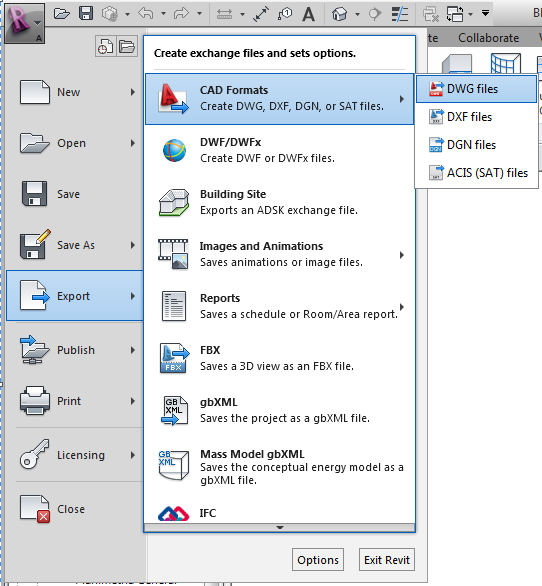Viewport: 542px width, 586px height.
Task: Click the Redo arrow icon
Action: pyautogui.click(x=181, y=14)
